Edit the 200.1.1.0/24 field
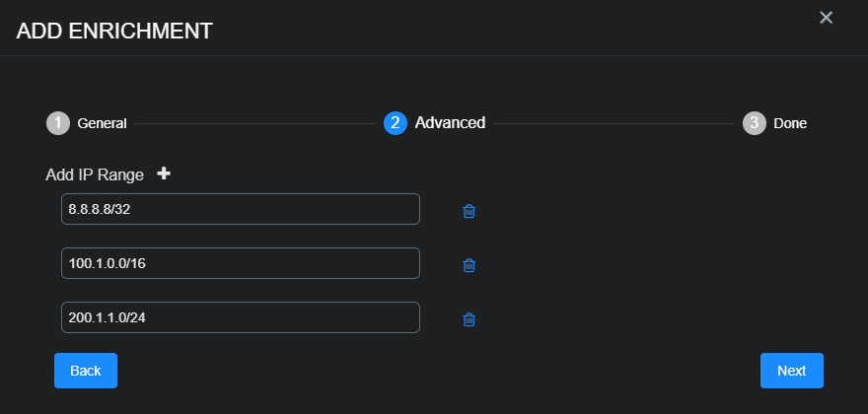 point(240,317)
